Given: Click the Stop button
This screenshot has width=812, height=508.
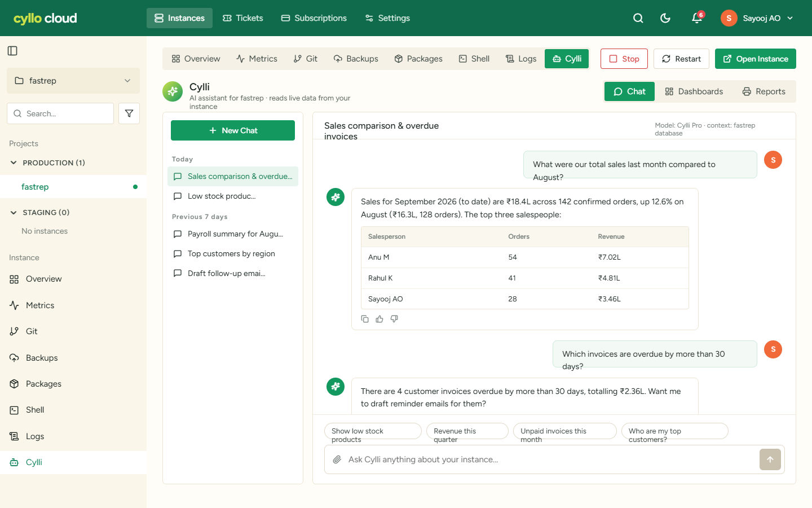Looking at the screenshot, I should (624, 59).
